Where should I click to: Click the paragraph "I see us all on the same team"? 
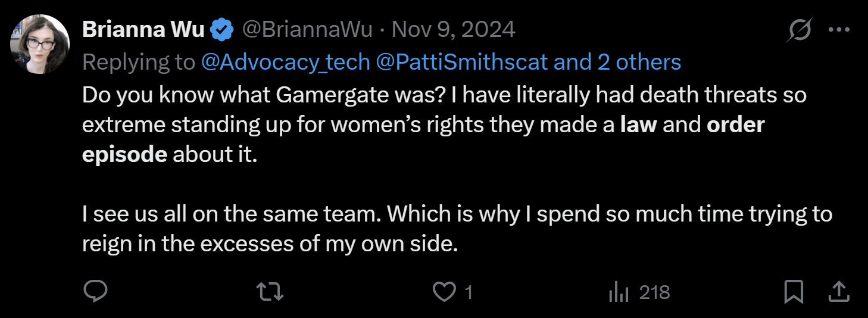[457, 229]
